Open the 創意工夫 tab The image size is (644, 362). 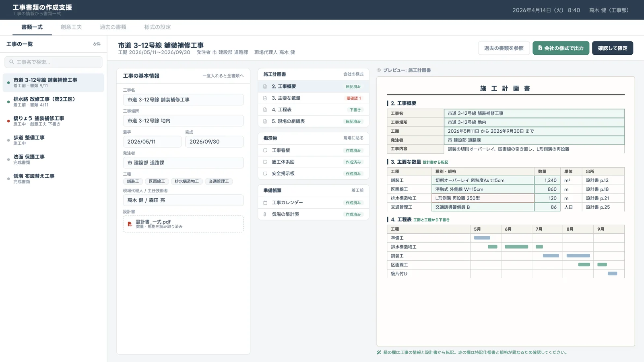click(71, 27)
